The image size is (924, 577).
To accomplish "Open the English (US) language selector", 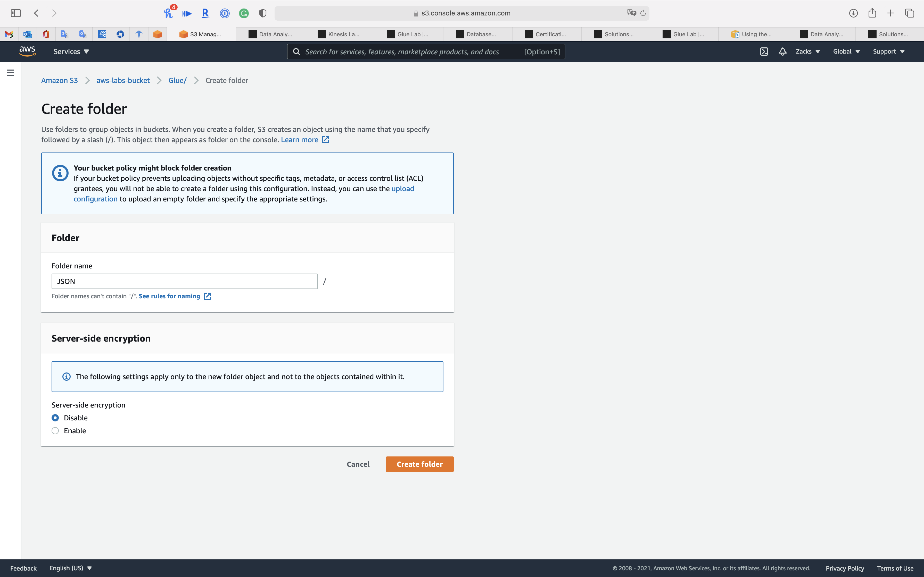I will tap(71, 568).
